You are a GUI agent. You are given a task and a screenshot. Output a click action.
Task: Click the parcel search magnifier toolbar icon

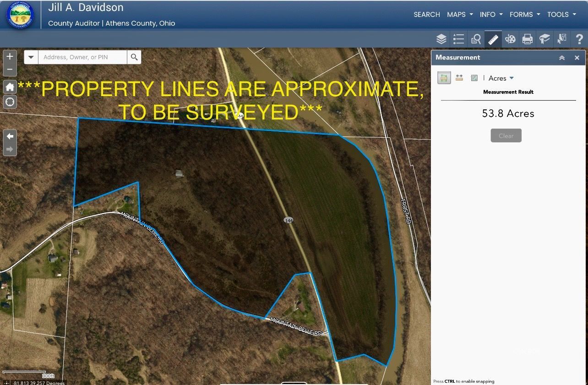click(x=476, y=39)
